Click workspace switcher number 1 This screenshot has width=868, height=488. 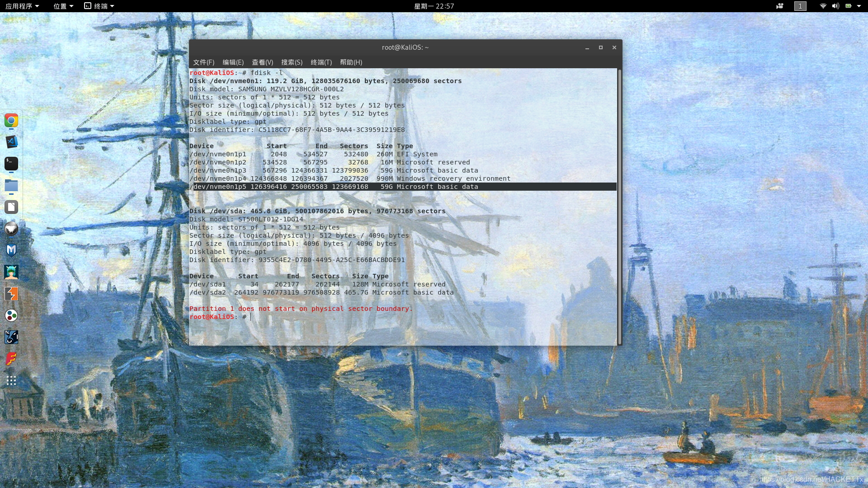[800, 6]
